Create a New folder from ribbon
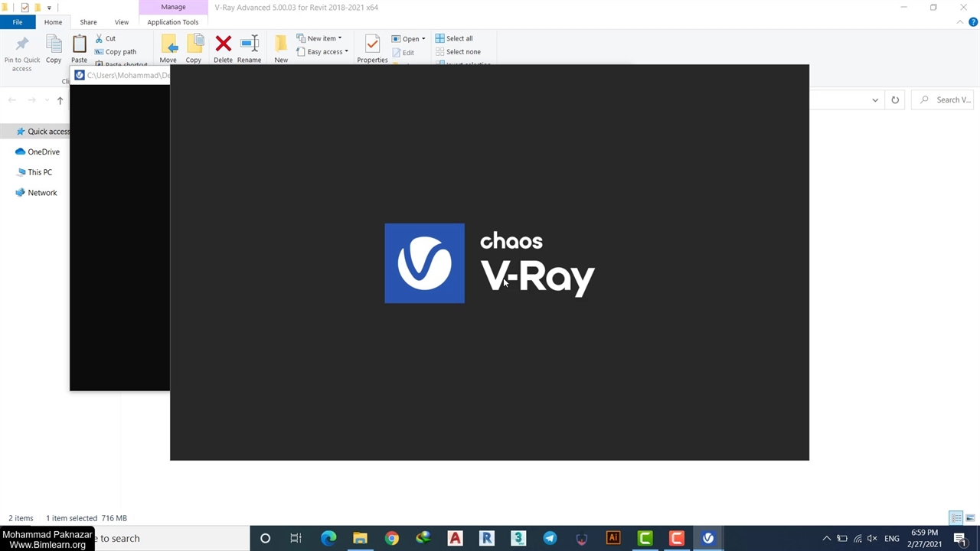This screenshot has width=980, height=551. [x=281, y=47]
